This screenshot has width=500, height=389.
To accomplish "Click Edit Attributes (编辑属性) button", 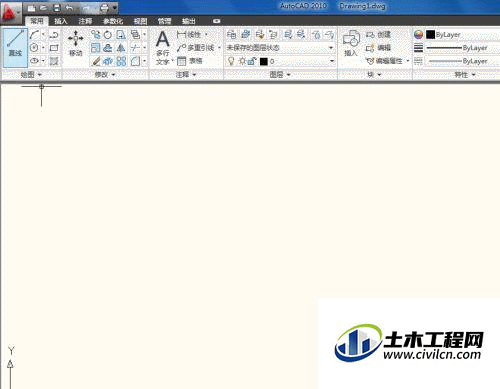I will pyautogui.click(x=384, y=61).
